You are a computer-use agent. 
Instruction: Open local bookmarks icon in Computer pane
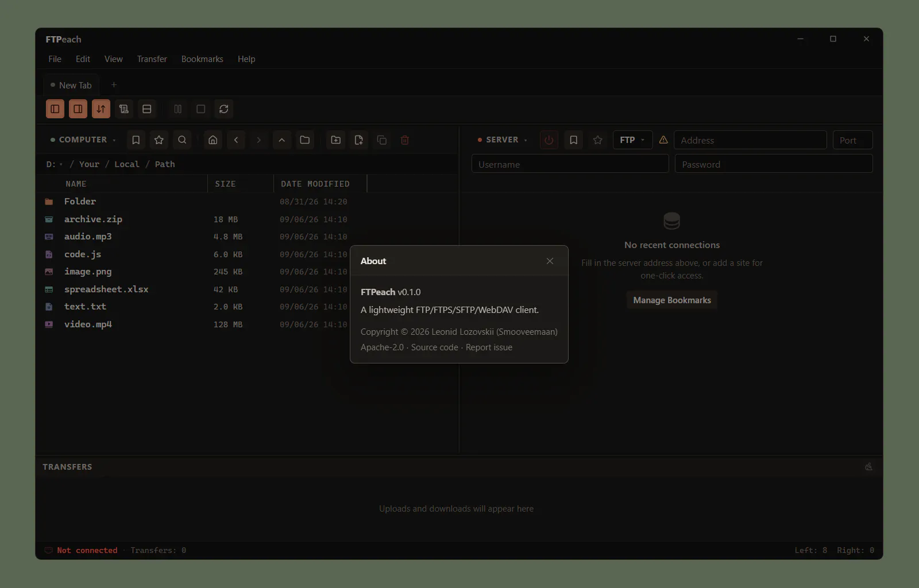click(x=136, y=140)
